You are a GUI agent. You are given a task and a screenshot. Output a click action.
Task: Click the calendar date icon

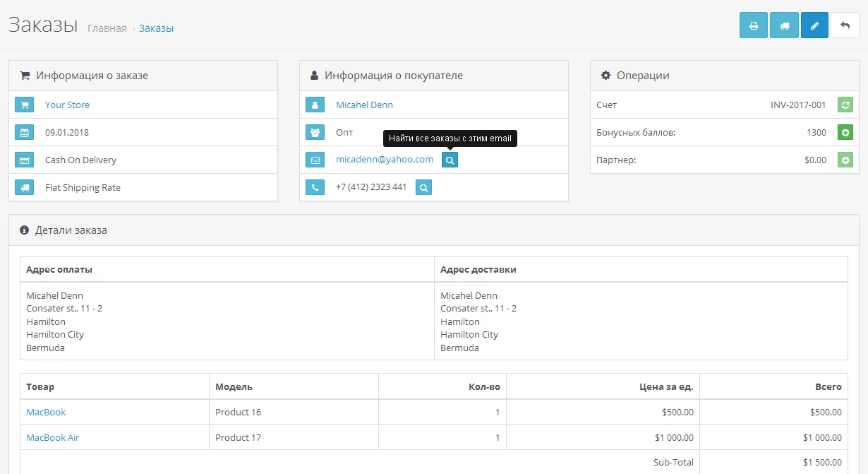pyautogui.click(x=25, y=133)
